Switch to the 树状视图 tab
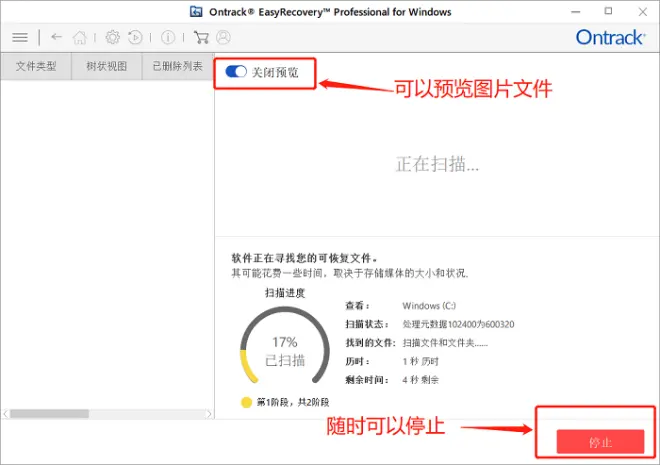Screen dimensions: 660x465 pos(106,66)
